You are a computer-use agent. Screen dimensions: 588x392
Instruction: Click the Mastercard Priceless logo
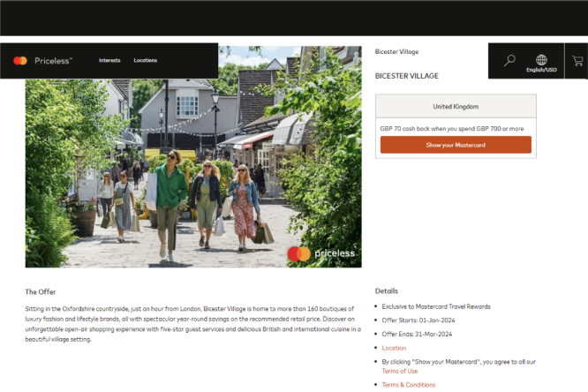click(42, 60)
